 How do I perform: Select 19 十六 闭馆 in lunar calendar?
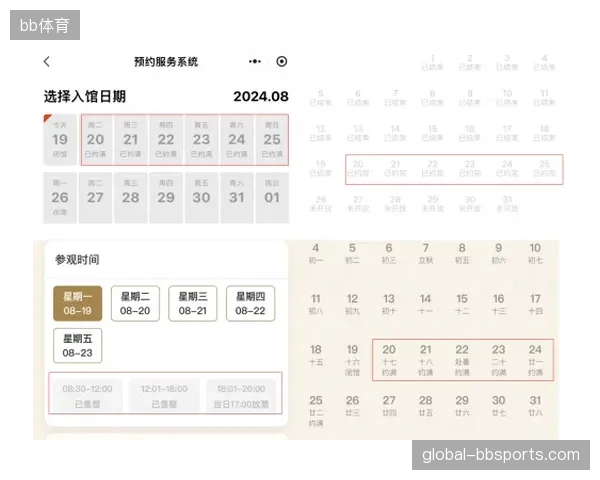[352, 360]
